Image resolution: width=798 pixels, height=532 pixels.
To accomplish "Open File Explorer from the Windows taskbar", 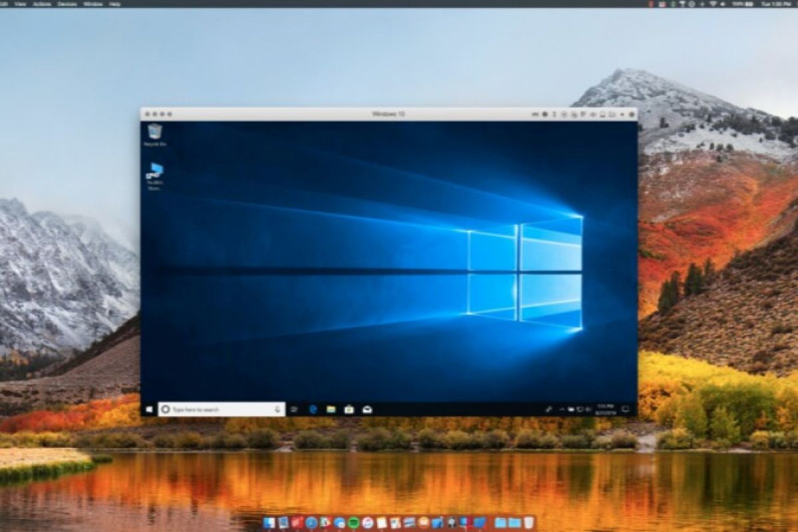I will [331, 410].
